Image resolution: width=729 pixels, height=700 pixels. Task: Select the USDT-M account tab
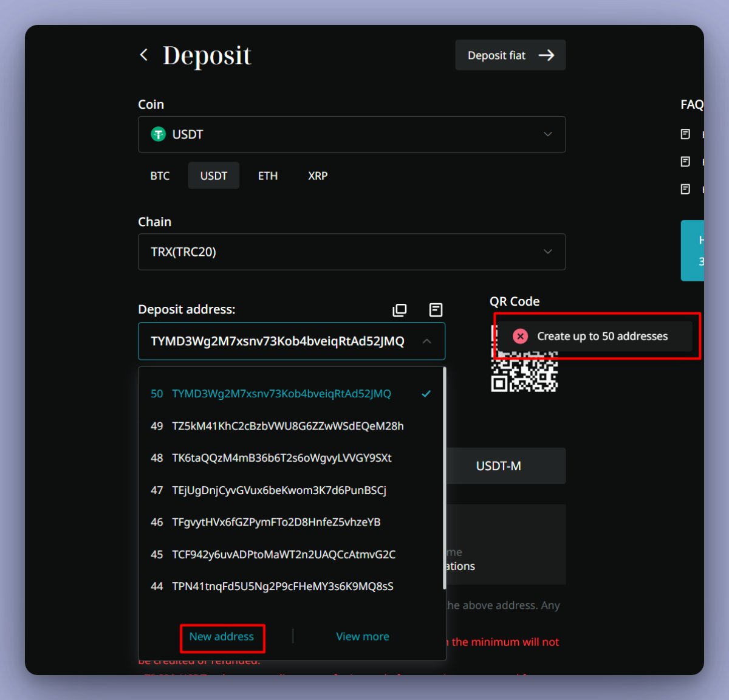coord(499,466)
